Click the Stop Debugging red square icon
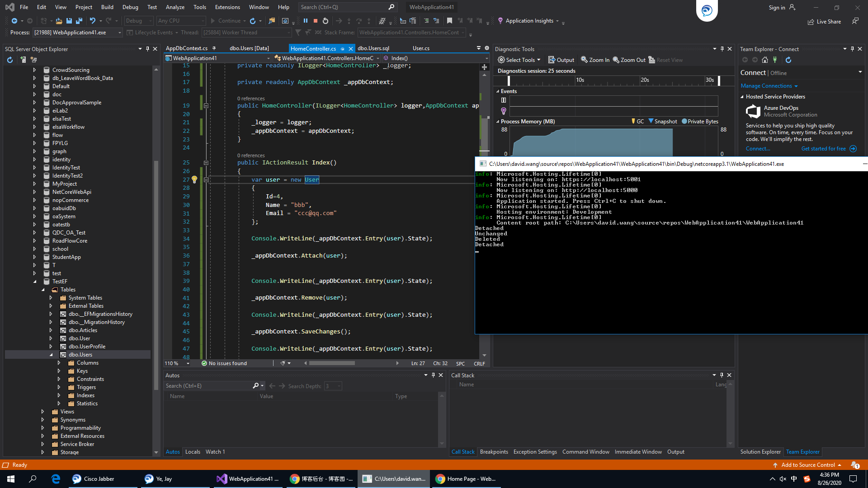The width and height of the screenshot is (868, 488). [x=316, y=21]
